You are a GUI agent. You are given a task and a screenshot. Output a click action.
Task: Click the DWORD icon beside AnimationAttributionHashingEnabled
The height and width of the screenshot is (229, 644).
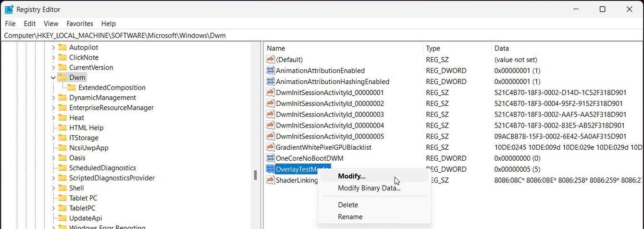tap(270, 82)
